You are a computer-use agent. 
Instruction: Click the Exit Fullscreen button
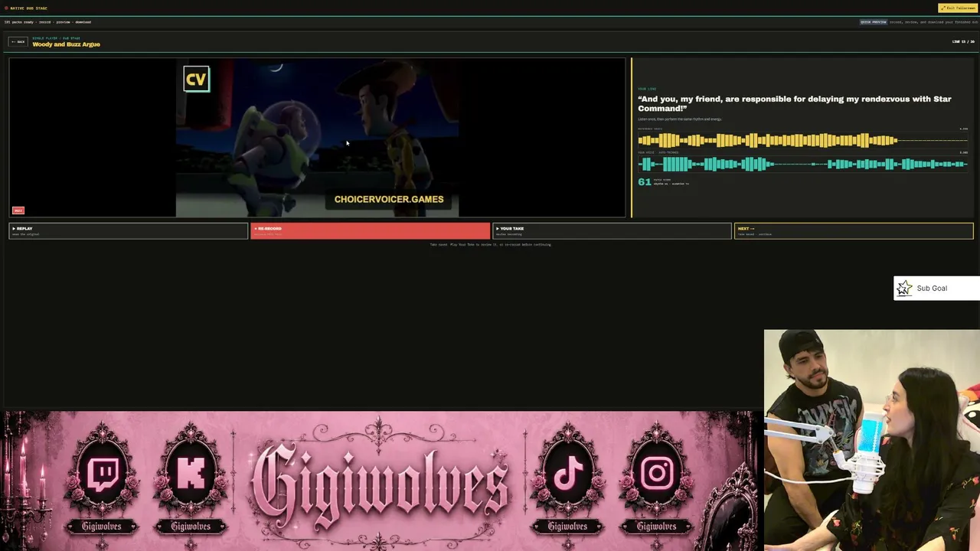pyautogui.click(x=958, y=8)
